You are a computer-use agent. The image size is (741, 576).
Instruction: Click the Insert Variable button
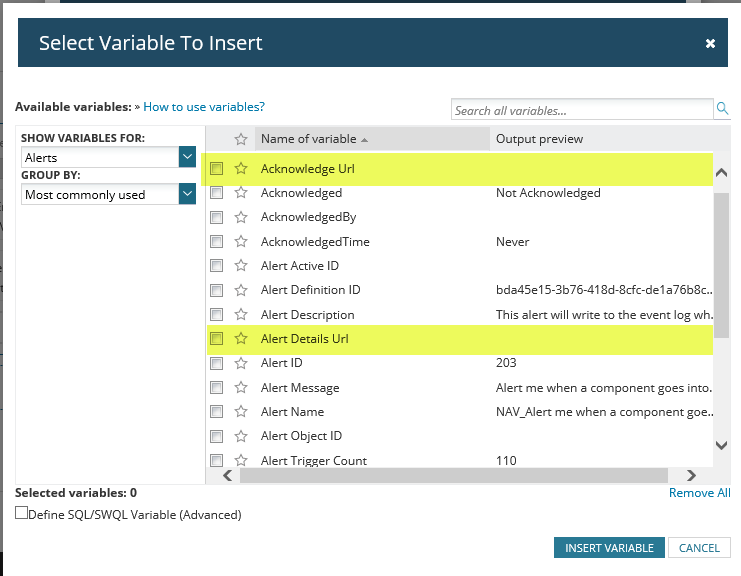[609, 548]
